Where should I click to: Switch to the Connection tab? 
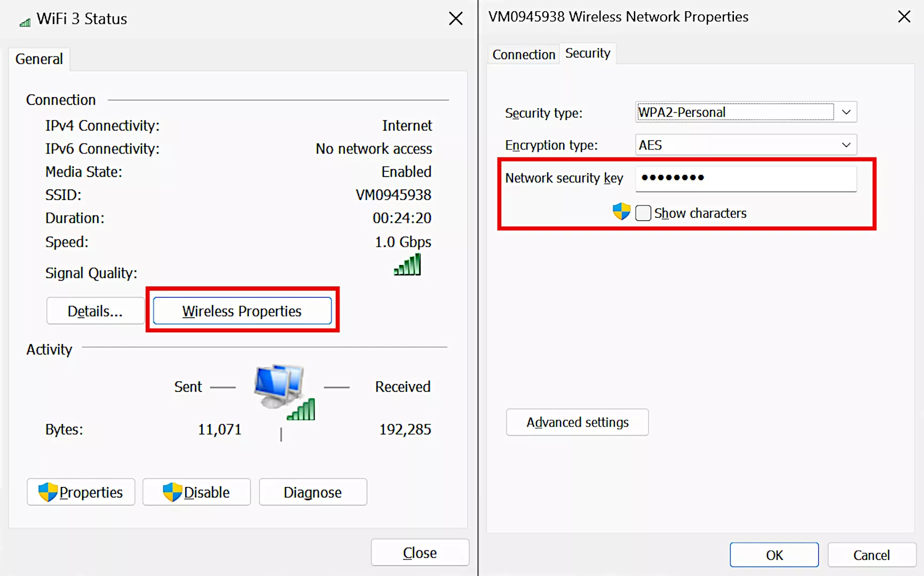point(523,54)
